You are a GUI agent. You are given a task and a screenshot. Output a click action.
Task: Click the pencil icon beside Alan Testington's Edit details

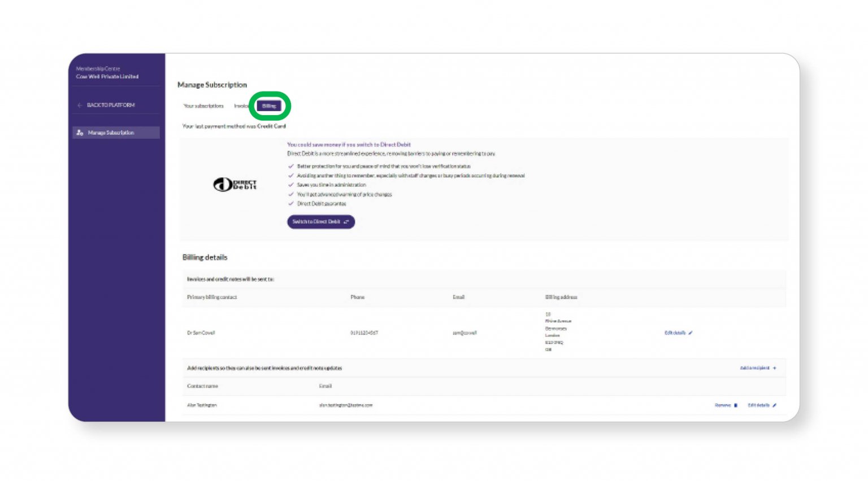tap(774, 405)
